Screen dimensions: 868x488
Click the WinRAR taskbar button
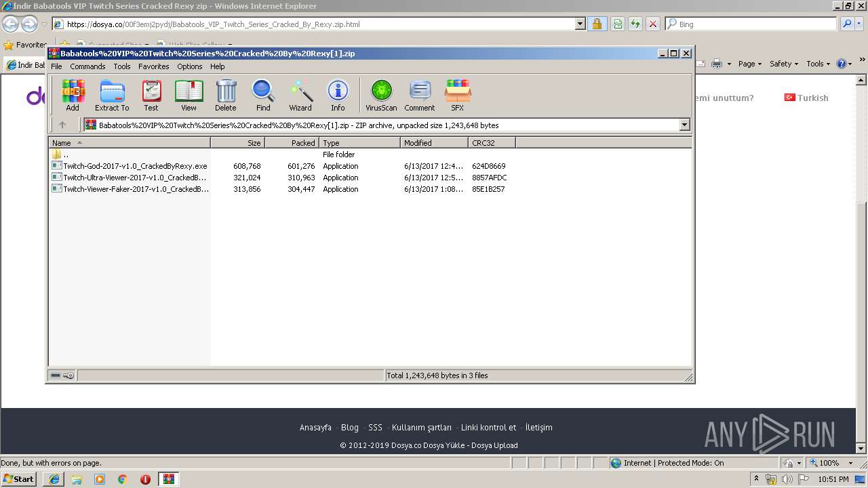coord(168,479)
